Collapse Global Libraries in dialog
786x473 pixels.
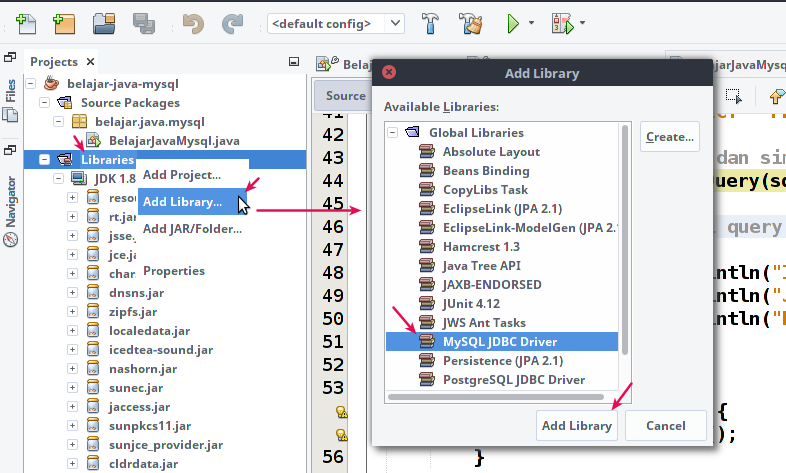(x=392, y=132)
